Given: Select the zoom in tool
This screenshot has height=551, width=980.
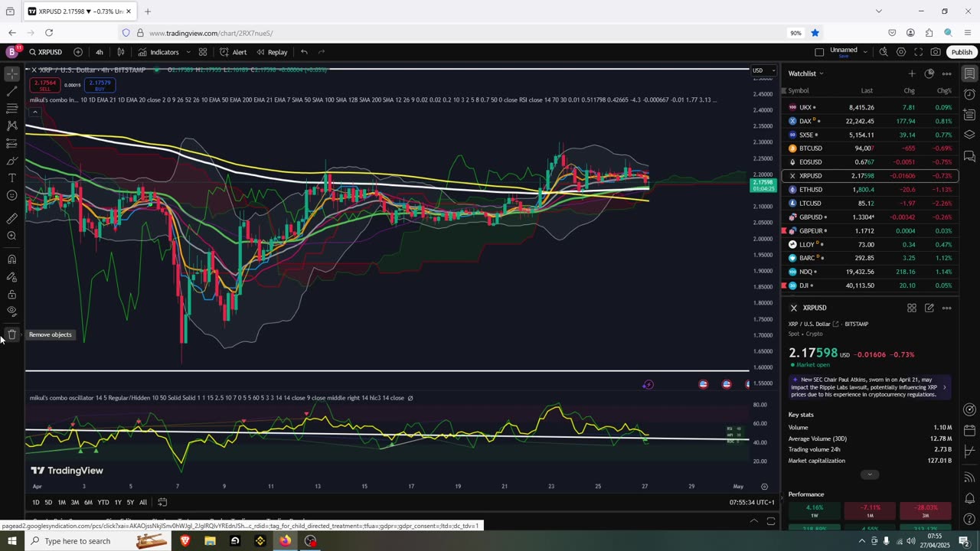Looking at the screenshot, I should pyautogui.click(x=11, y=236).
